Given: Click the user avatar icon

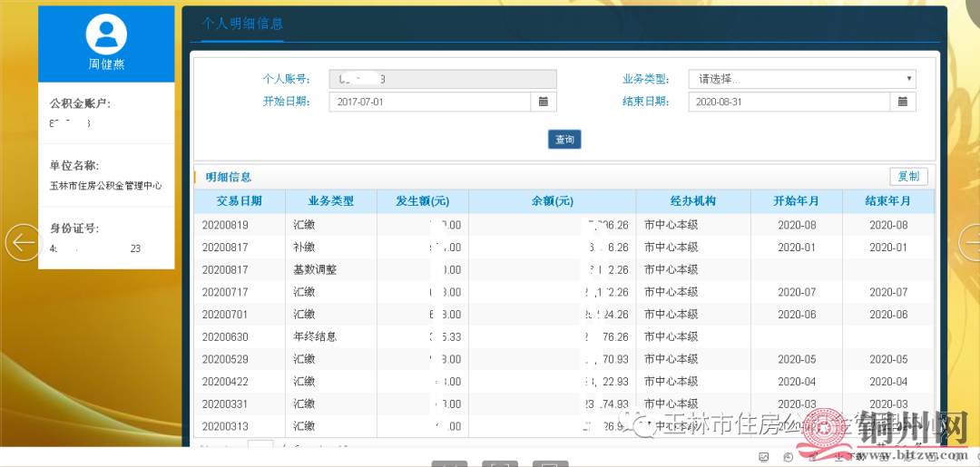Looking at the screenshot, I should (106, 34).
